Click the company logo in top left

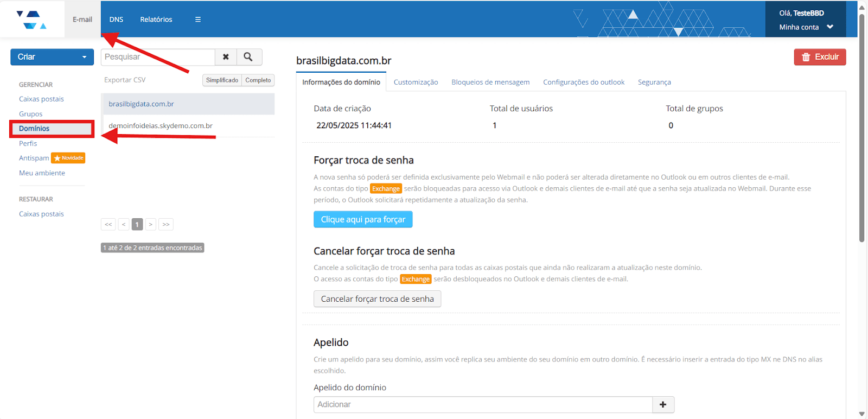(31, 20)
